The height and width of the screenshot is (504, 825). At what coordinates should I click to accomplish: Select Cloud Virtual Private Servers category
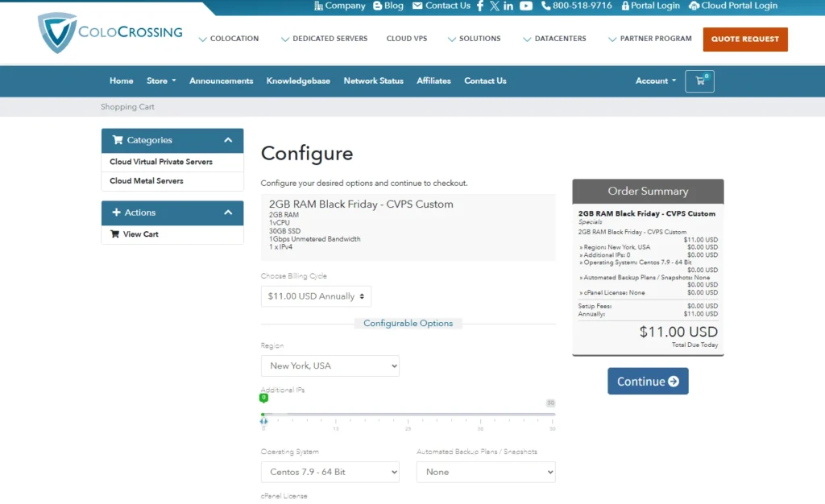pyautogui.click(x=161, y=162)
